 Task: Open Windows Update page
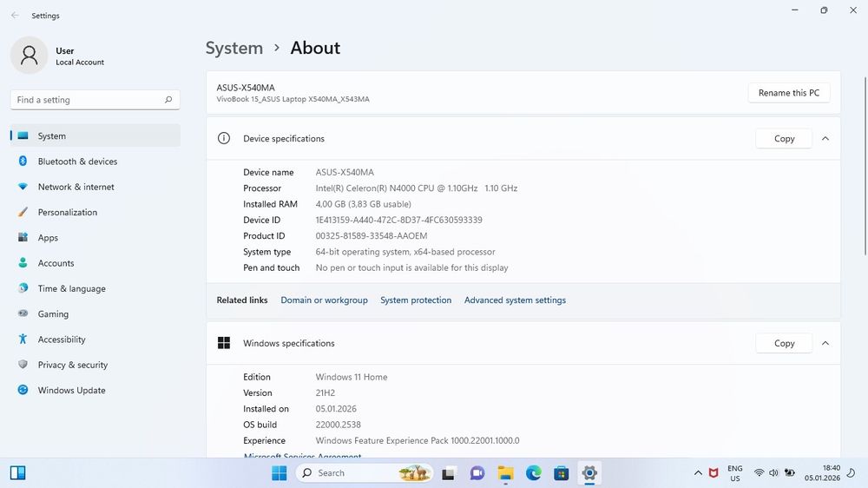95,391
